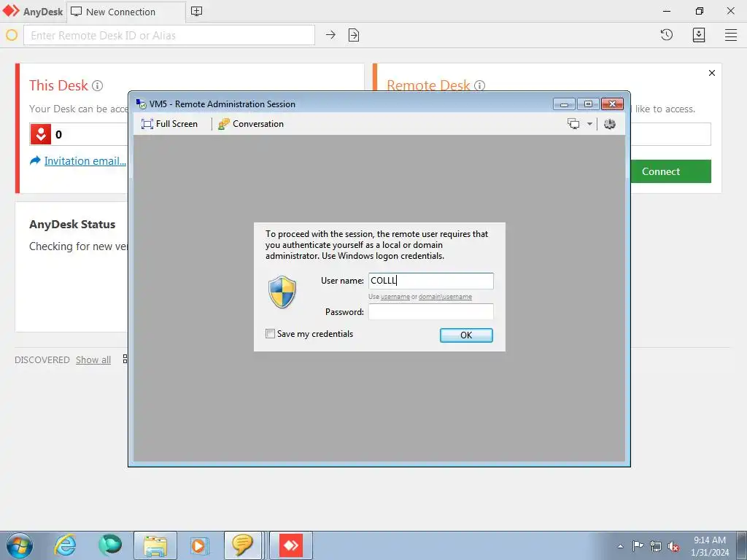Maximize the VM5 Remote Administration Session window
The image size is (747, 560).
[x=588, y=104]
